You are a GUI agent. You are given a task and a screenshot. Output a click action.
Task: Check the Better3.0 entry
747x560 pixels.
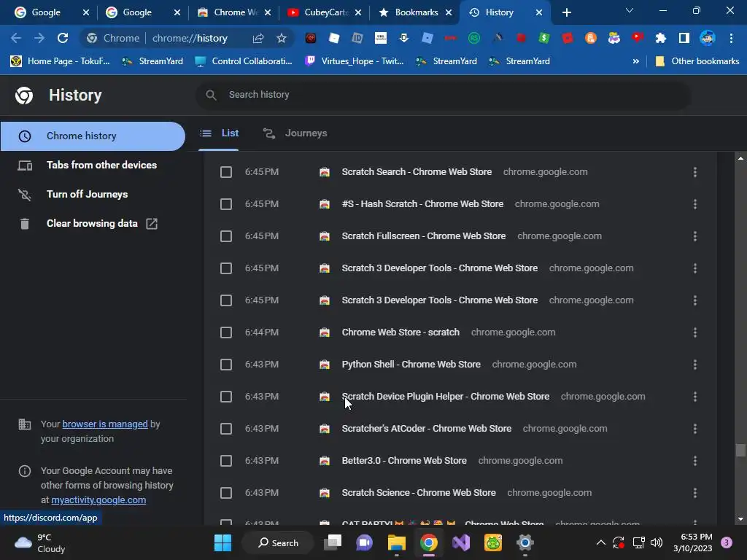pyautogui.click(x=226, y=461)
